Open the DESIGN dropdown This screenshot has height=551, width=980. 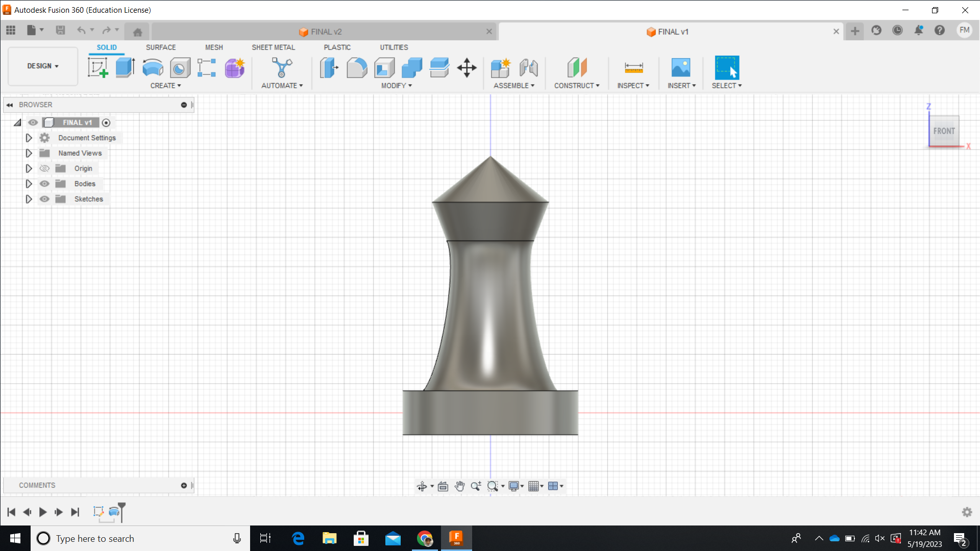click(x=42, y=66)
